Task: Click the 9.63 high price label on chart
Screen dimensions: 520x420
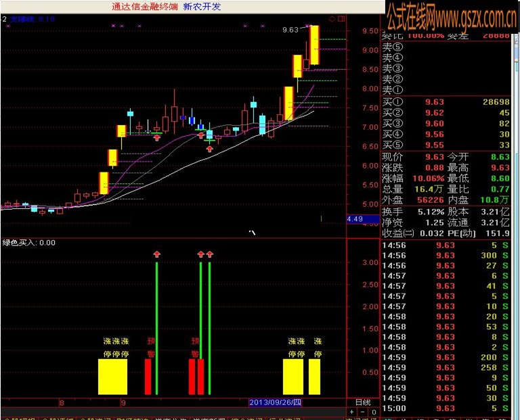Action: pos(290,30)
